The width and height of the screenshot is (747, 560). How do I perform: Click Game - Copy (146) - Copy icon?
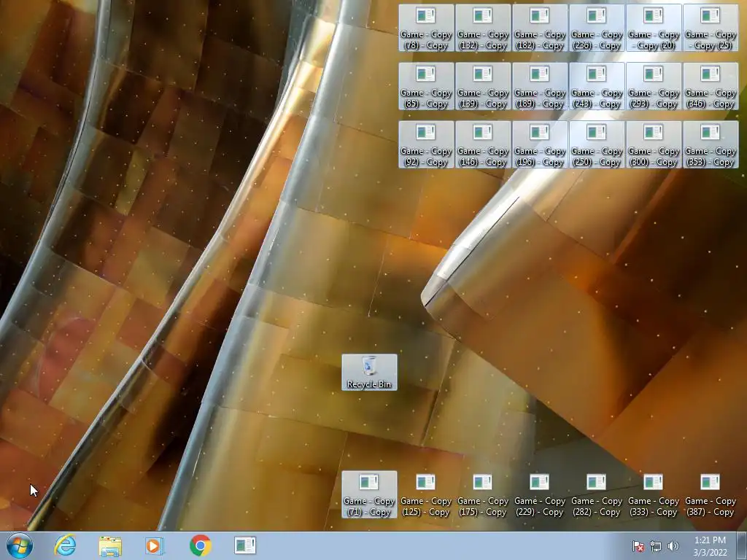pos(483,144)
